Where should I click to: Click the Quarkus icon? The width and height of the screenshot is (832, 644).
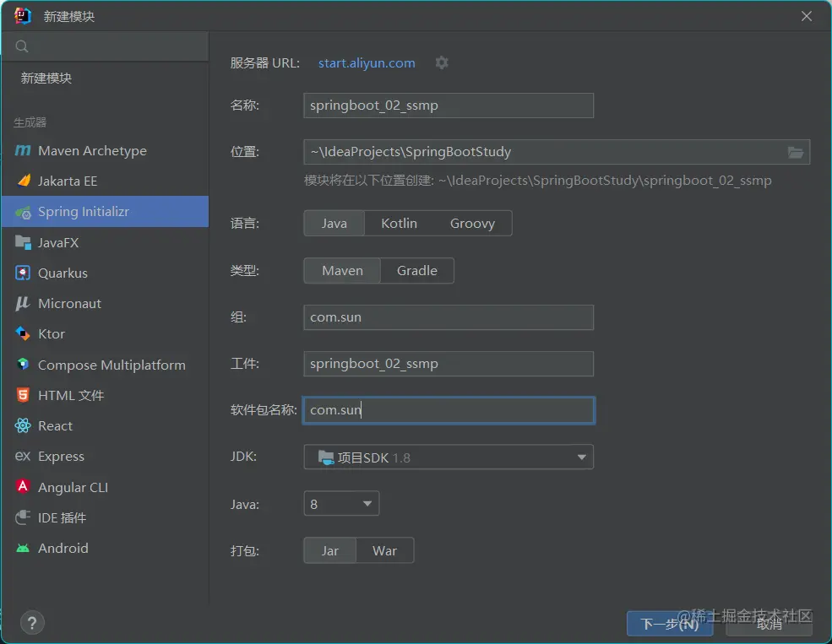tap(23, 273)
